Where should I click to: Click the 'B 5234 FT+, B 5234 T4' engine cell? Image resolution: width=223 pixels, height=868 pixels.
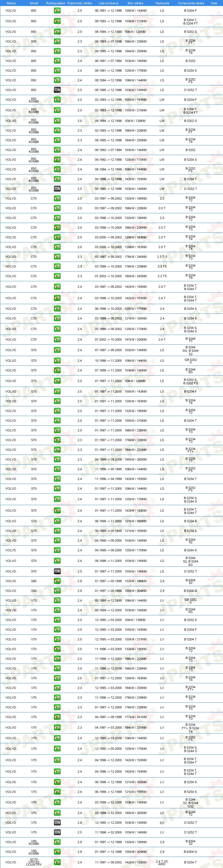[190, 728]
